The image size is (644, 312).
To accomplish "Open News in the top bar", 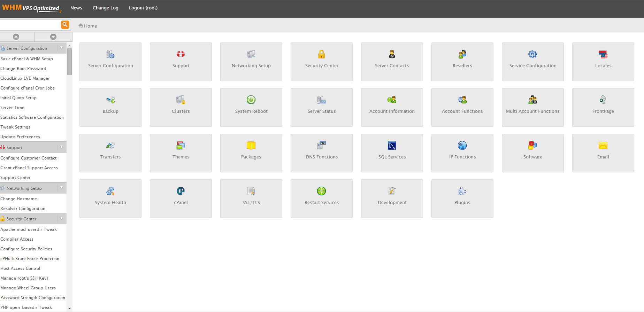I will pyautogui.click(x=76, y=8).
